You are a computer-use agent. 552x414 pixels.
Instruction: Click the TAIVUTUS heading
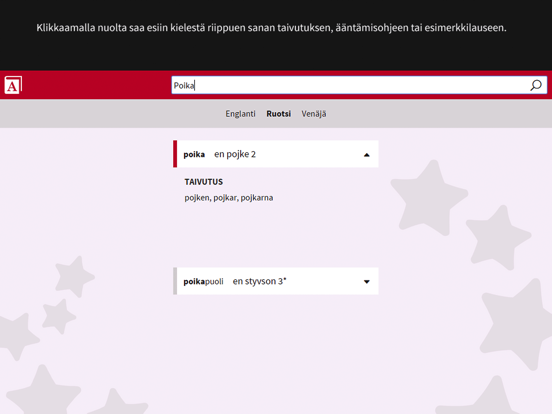[204, 182]
